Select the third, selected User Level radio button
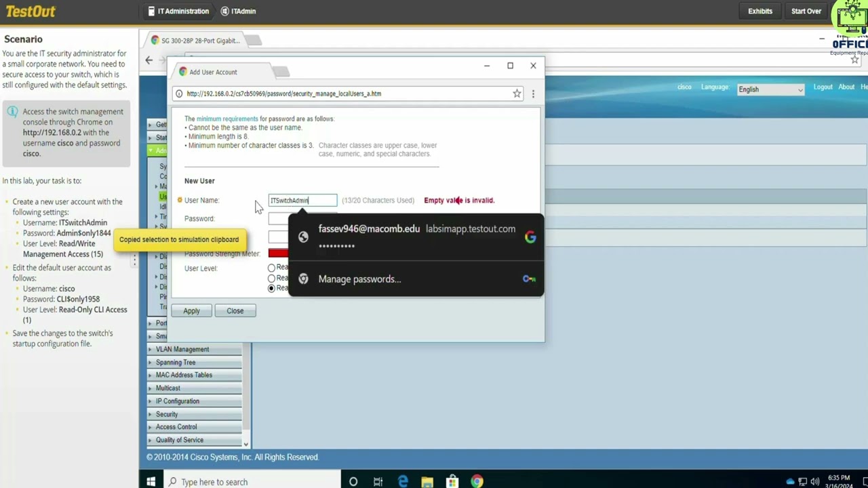This screenshot has width=868, height=488. [x=271, y=288]
